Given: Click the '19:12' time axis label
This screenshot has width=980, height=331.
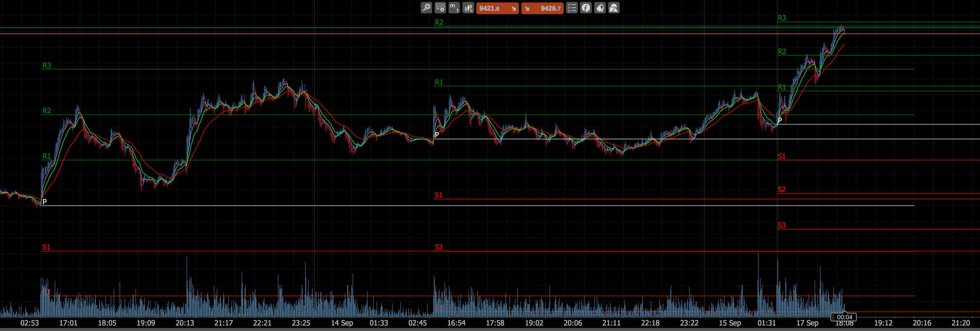Looking at the screenshot, I should pyautogui.click(x=883, y=323).
